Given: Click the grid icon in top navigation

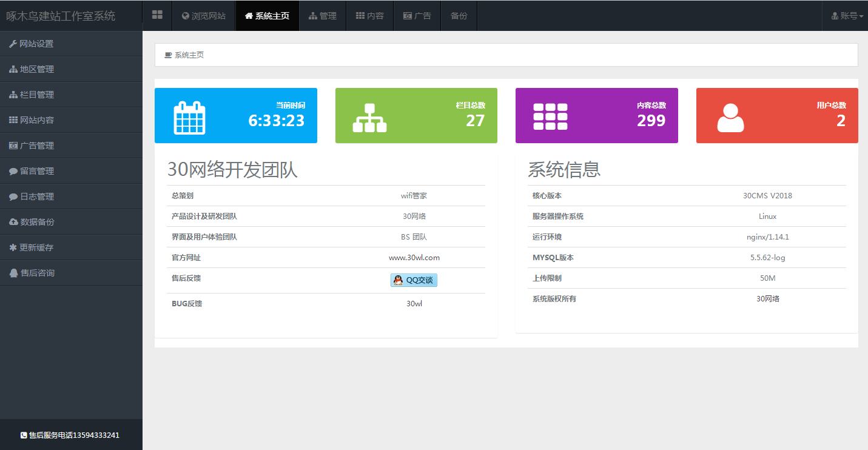Looking at the screenshot, I should pos(157,15).
